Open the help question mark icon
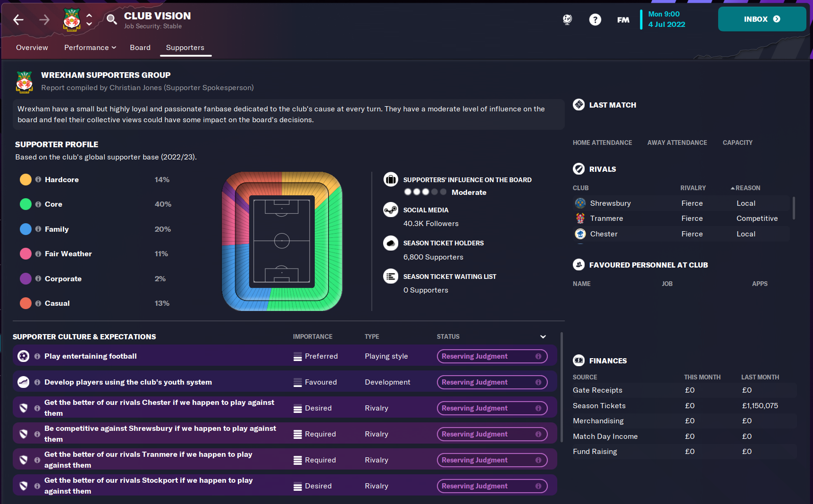This screenshot has width=813, height=504. click(x=595, y=19)
